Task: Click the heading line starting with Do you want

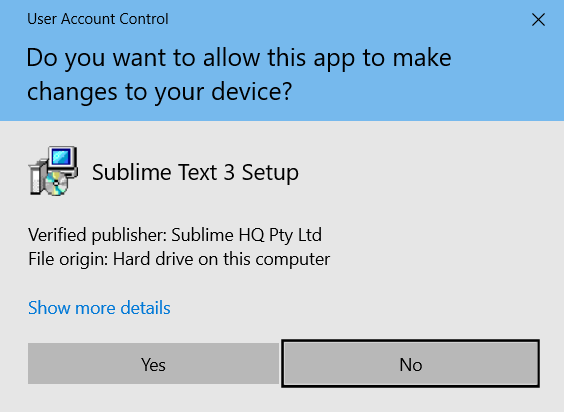Action: (x=239, y=58)
